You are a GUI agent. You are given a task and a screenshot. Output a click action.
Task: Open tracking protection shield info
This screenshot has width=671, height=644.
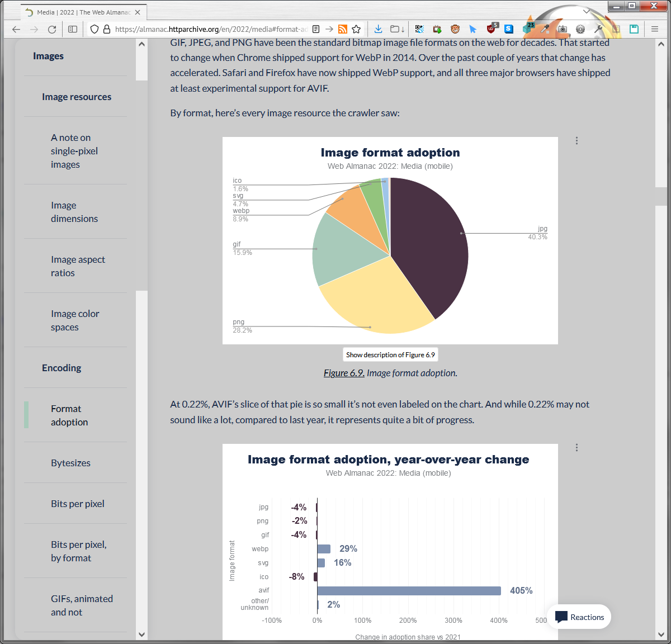tap(94, 29)
